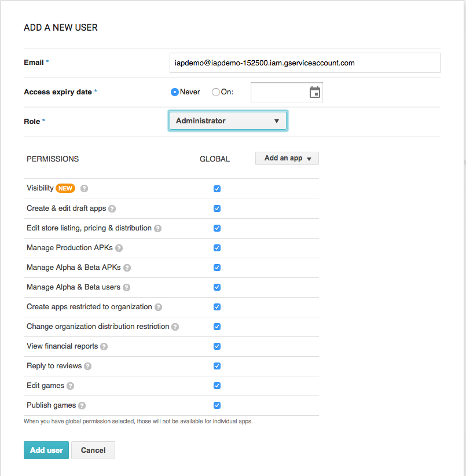The height and width of the screenshot is (476, 466).
Task: Toggle Manage Production APKs checkbox
Action: [x=217, y=248]
